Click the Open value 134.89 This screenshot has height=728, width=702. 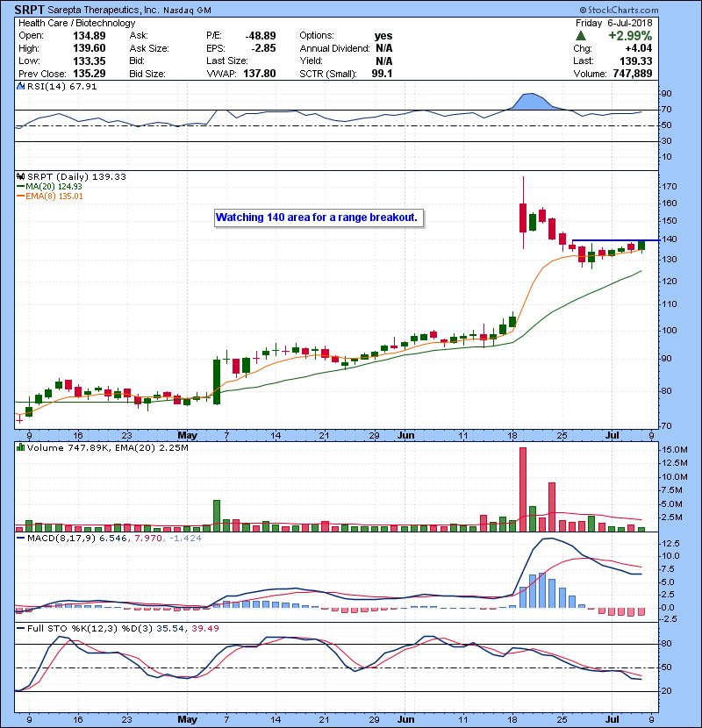pyautogui.click(x=90, y=36)
